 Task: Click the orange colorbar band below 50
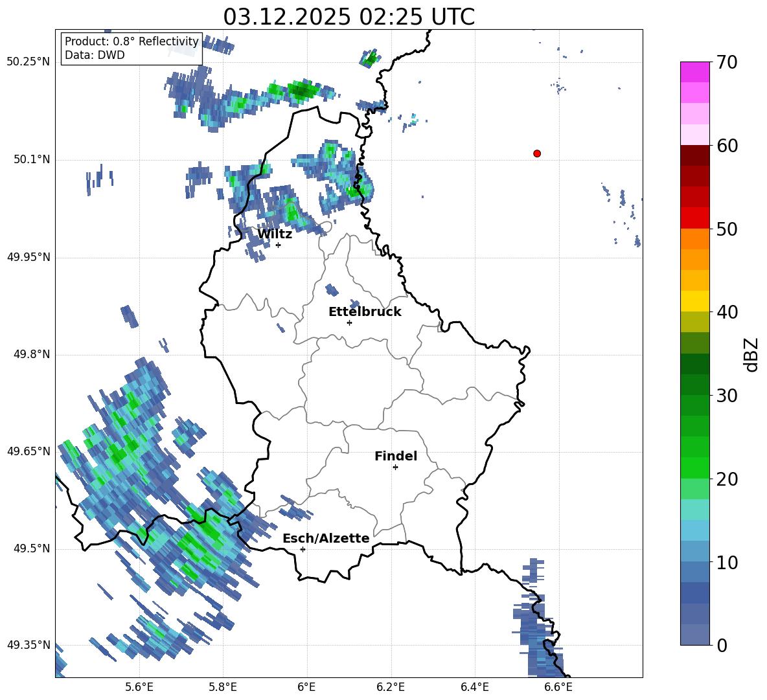click(x=695, y=238)
